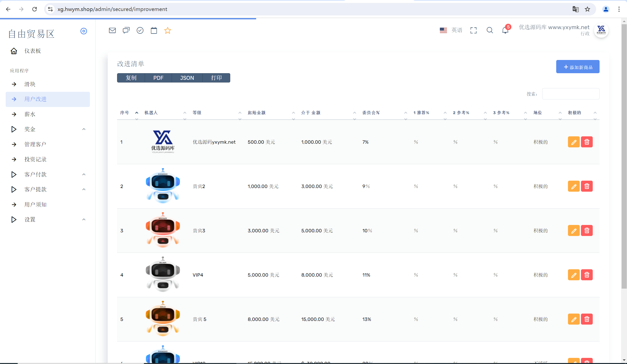Image resolution: width=627 pixels, height=364 pixels.
Task: Expand the 奖金 sidebar submenu
Action: coord(48,129)
